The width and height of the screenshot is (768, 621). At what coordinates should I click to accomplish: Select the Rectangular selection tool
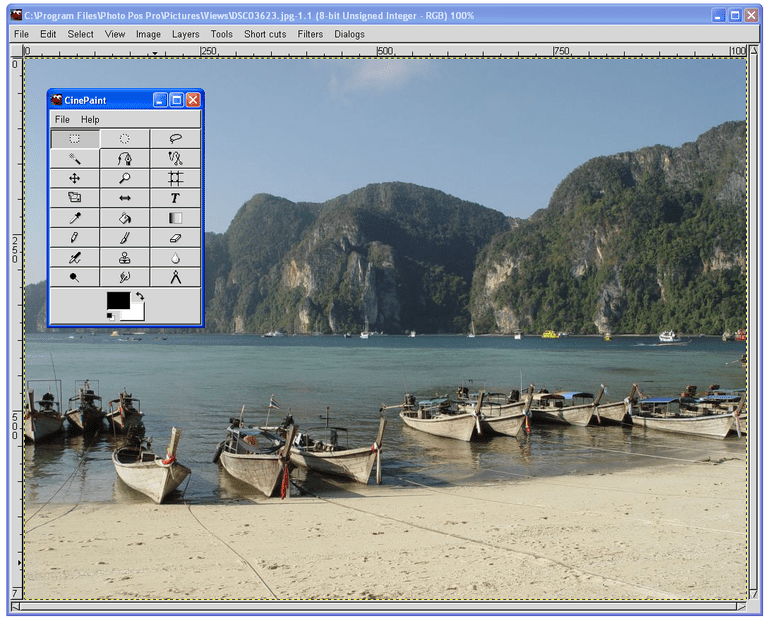click(x=75, y=139)
